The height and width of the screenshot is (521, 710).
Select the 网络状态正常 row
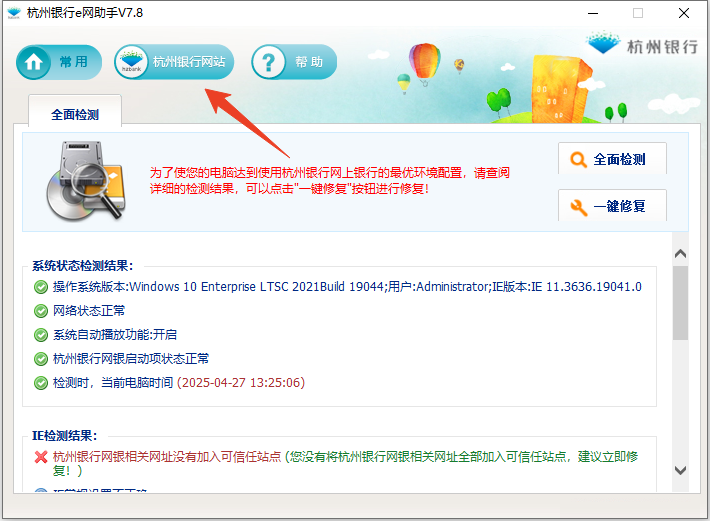(89, 311)
